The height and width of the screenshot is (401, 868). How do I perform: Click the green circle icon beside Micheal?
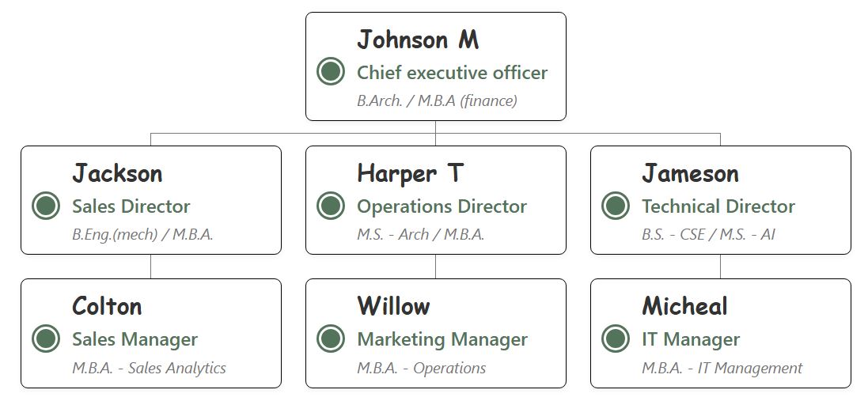coord(615,339)
